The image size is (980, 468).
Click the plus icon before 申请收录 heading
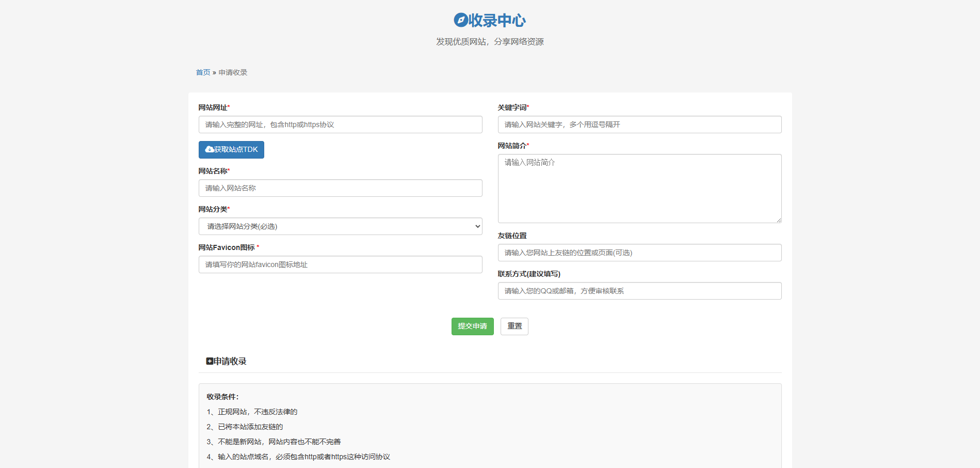(x=210, y=361)
